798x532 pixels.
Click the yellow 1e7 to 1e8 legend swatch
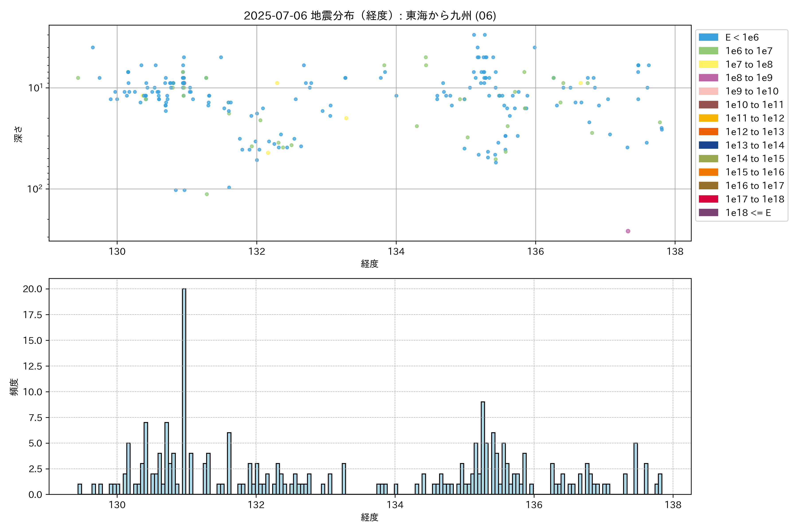[x=708, y=65]
